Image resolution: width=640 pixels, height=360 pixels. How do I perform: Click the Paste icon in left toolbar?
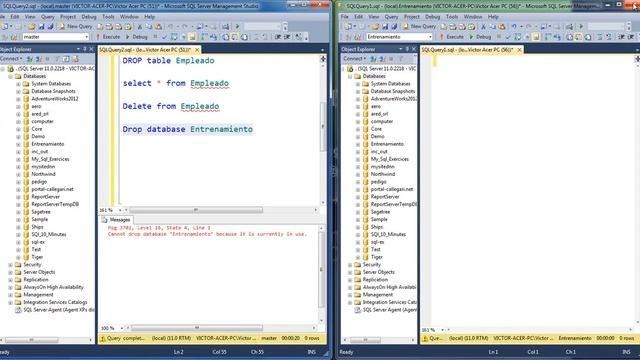pyautogui.click(x=158, y=26)
